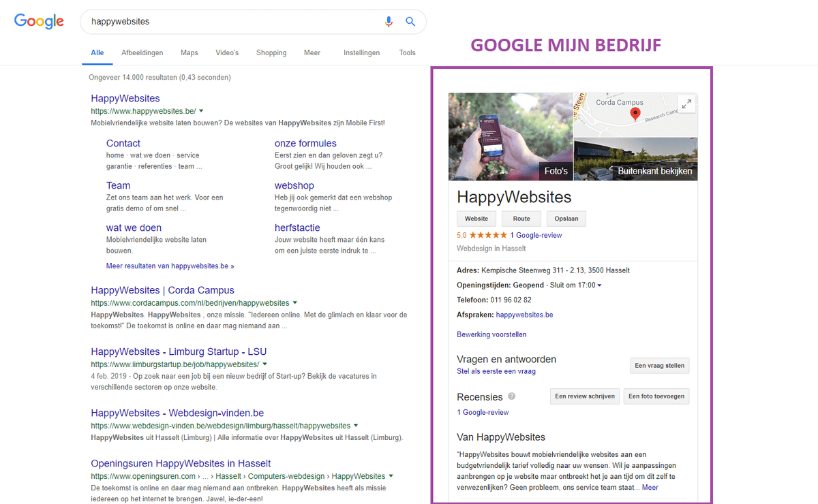This screenshot has width=818, height=504.
Task: Open the HappyWebsites main result title
Action: pos(125,98)
